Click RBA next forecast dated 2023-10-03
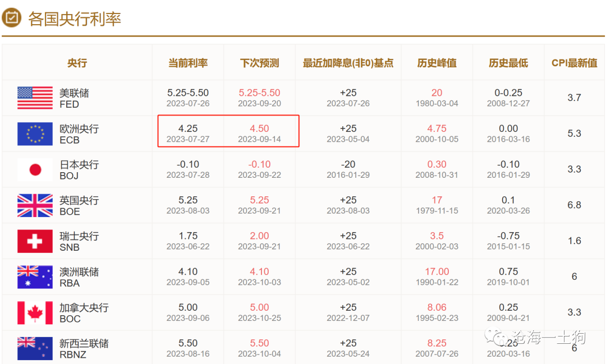Viewport: 606px width, 364px height. click(x=259, y=277)
